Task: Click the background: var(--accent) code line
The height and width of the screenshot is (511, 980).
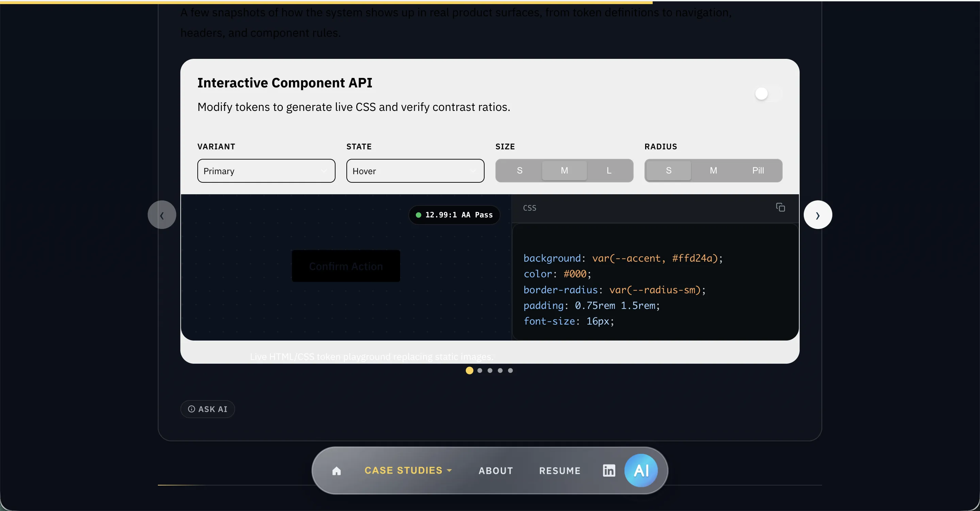Action: [623, 258]
